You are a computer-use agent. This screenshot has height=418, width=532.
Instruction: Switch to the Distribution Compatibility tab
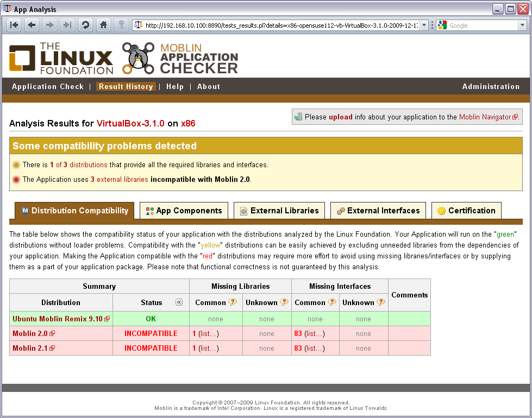[74, 211]
